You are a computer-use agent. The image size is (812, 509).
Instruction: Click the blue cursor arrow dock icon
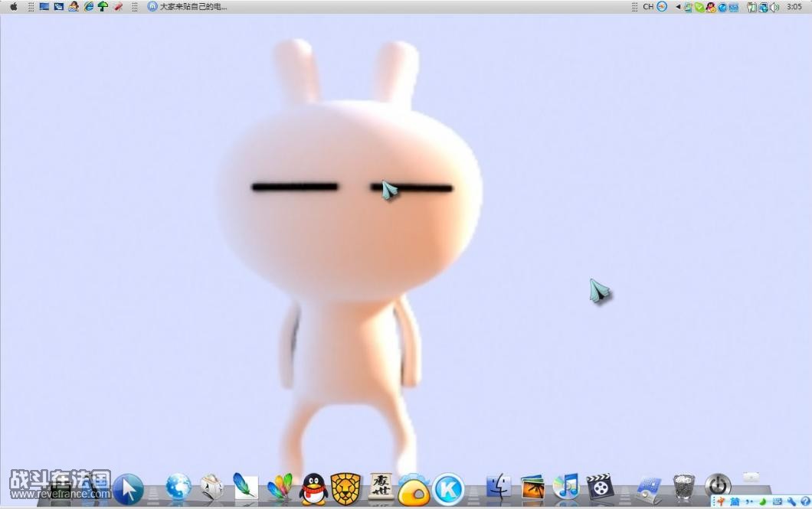[x=128, y=489]
